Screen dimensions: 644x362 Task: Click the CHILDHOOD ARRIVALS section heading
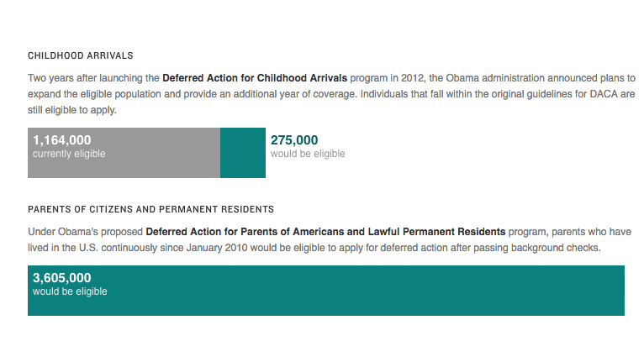click(81, 55)
